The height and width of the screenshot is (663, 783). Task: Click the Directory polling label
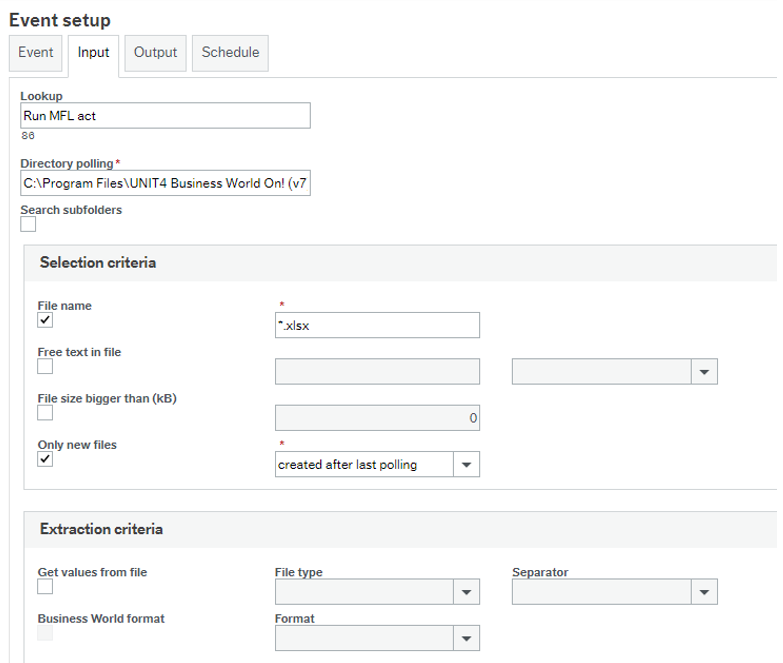pos(67,164)
